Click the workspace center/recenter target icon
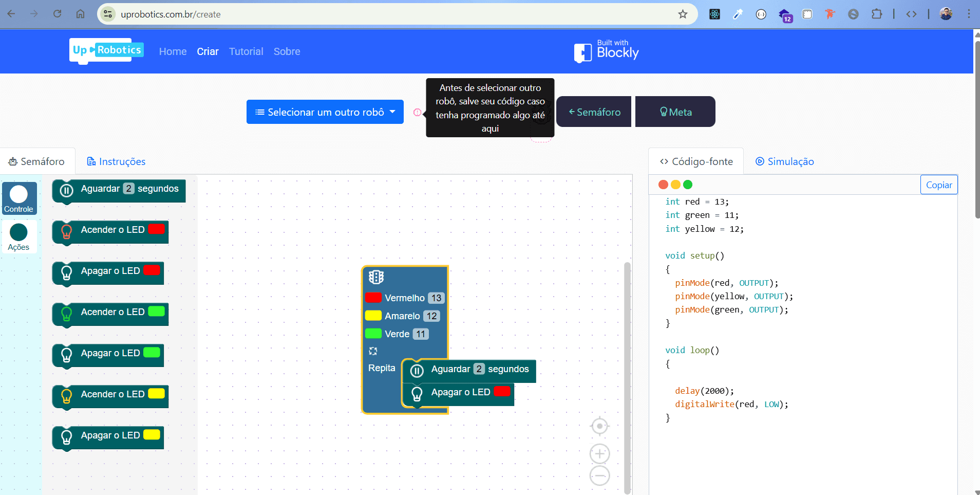Screen dimensions: 980x495 (x=599, y=426)
